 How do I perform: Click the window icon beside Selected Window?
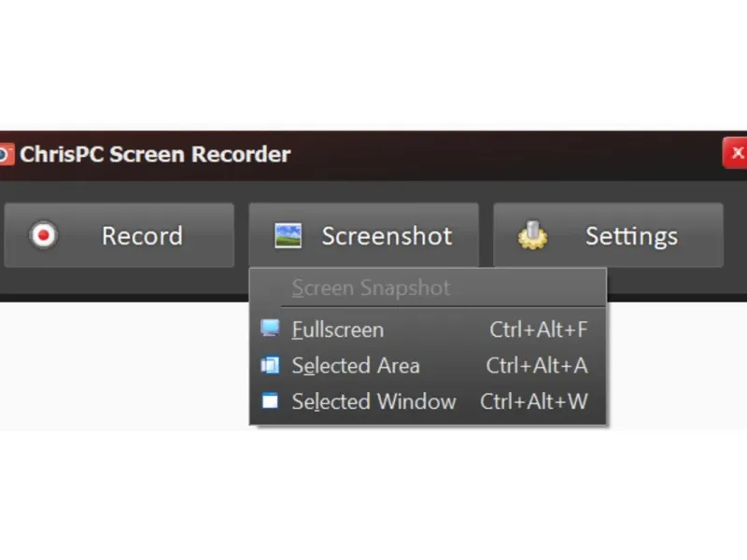pyautogui.click(x=270, y=401)
